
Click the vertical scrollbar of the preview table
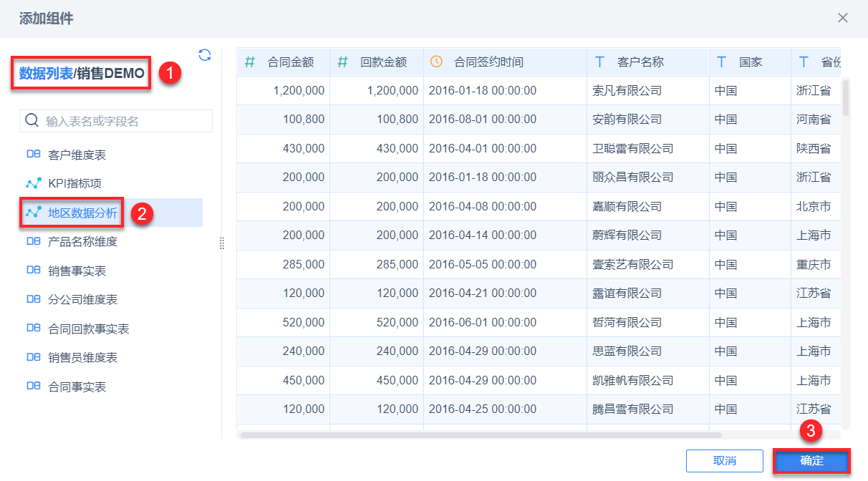pyautogui.click(x=846, y=97)
